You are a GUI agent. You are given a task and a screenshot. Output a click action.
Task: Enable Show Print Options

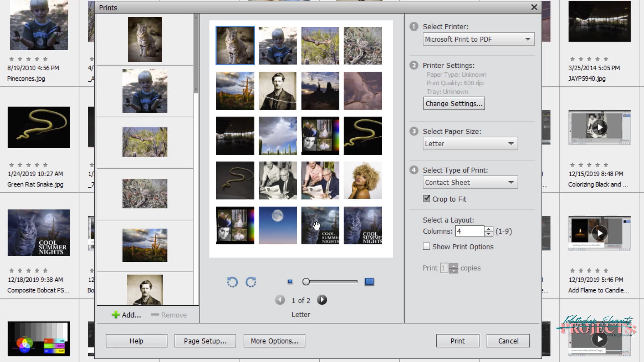tap(426, 246)
